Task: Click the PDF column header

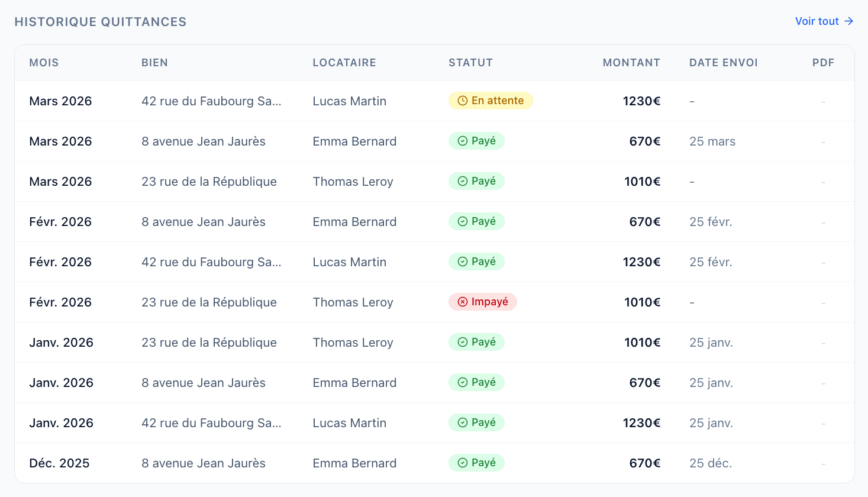Action: [823, 63]
